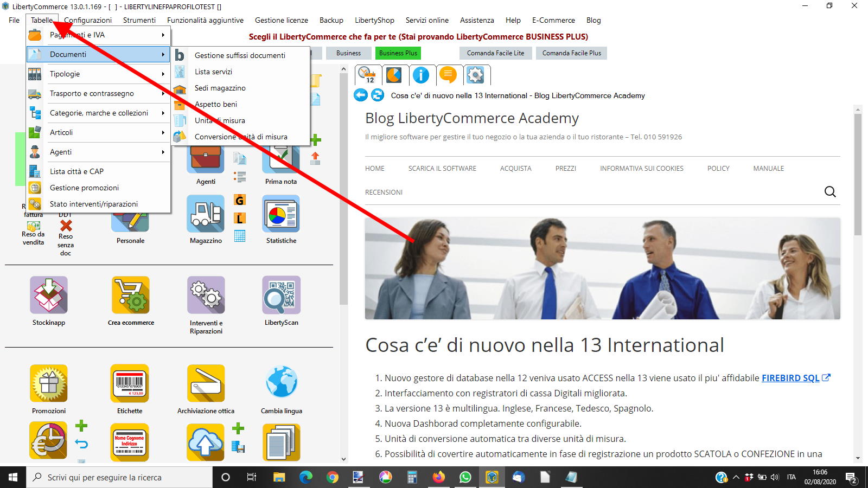Image resolution: width=868 pixels, height=488 pixels.
Task: Open the settings gear panel icon
Action: click(475, 75)
